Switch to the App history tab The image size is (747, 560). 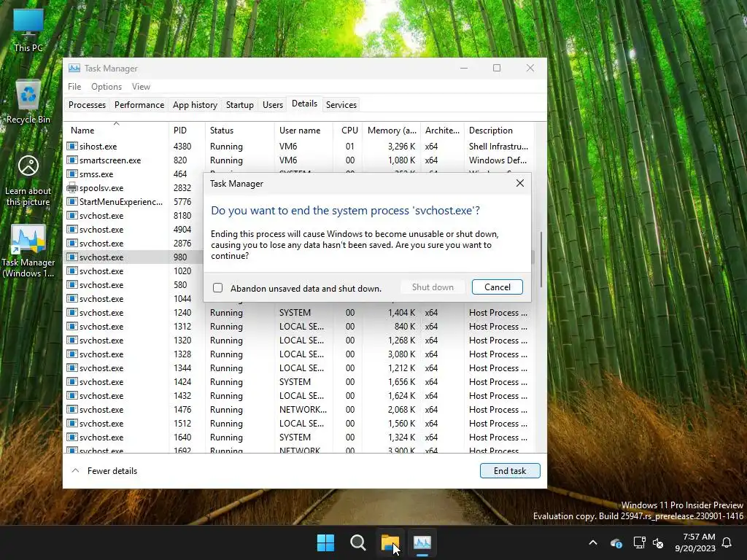point(195,105)
